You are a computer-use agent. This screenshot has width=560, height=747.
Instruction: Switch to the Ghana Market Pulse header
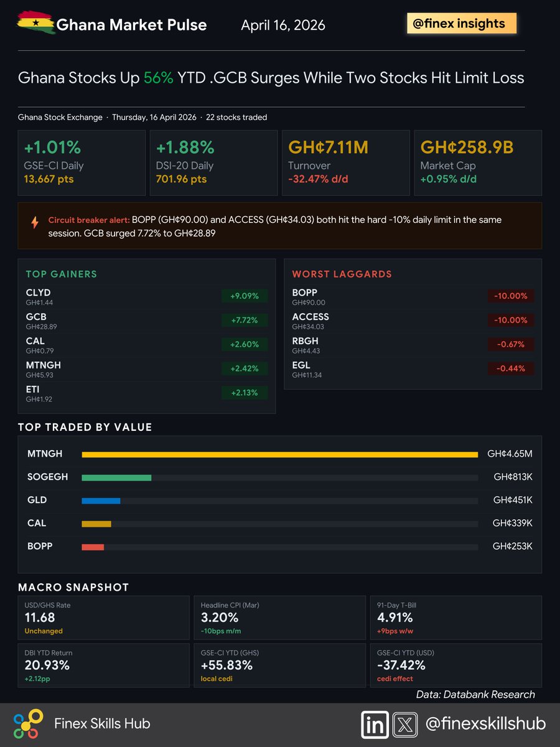(x=131, y=25)
